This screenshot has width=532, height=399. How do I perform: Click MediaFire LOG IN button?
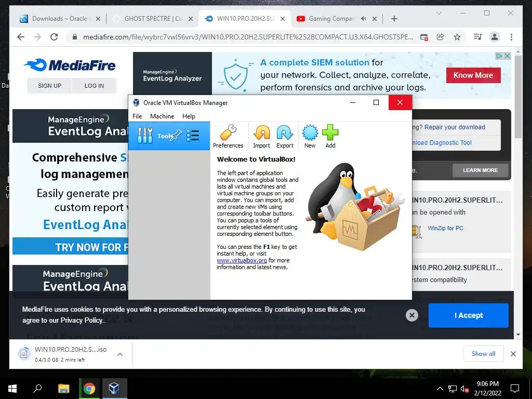click(94, 86)
